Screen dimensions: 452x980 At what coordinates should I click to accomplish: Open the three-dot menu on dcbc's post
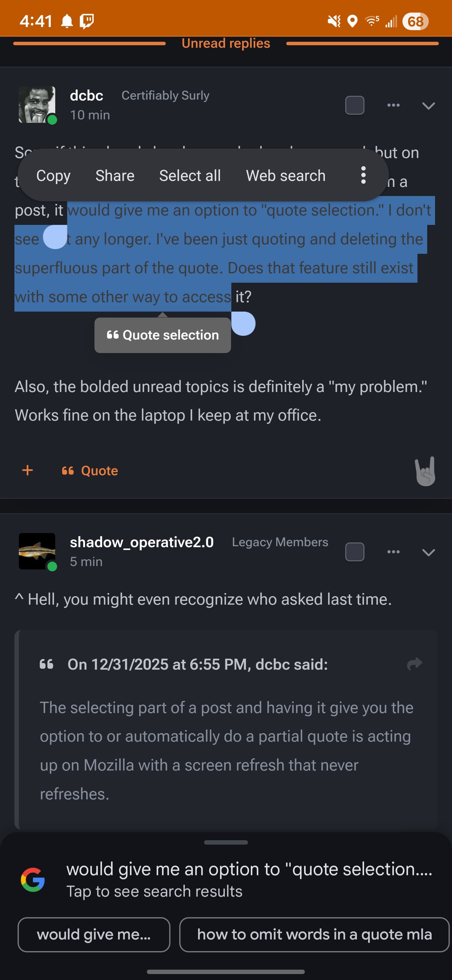393,105
